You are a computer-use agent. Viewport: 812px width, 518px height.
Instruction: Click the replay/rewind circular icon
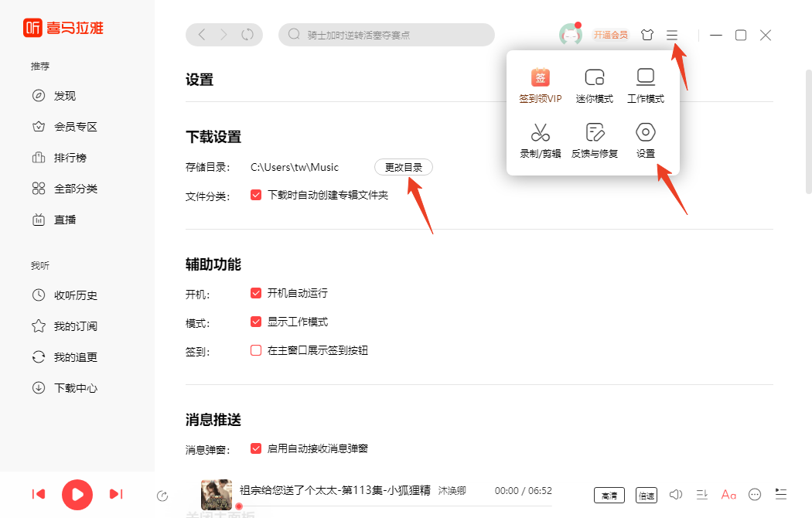[x=162, y=496]
